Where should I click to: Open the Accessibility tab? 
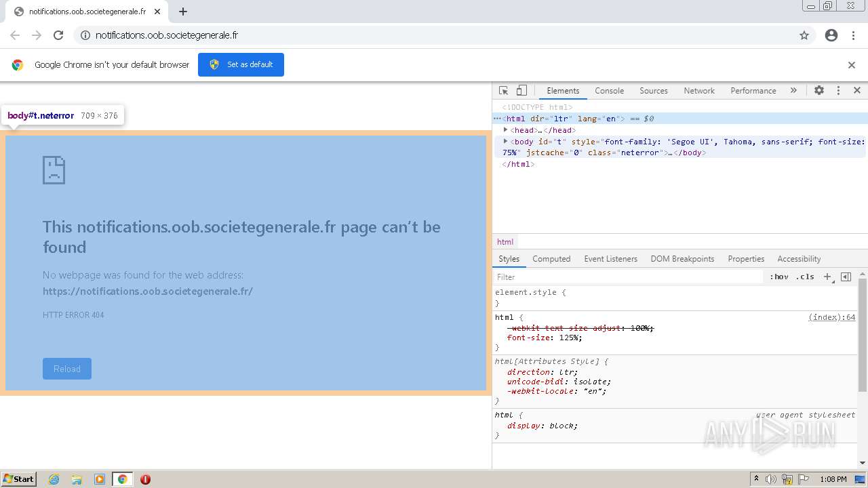(799, 259)
